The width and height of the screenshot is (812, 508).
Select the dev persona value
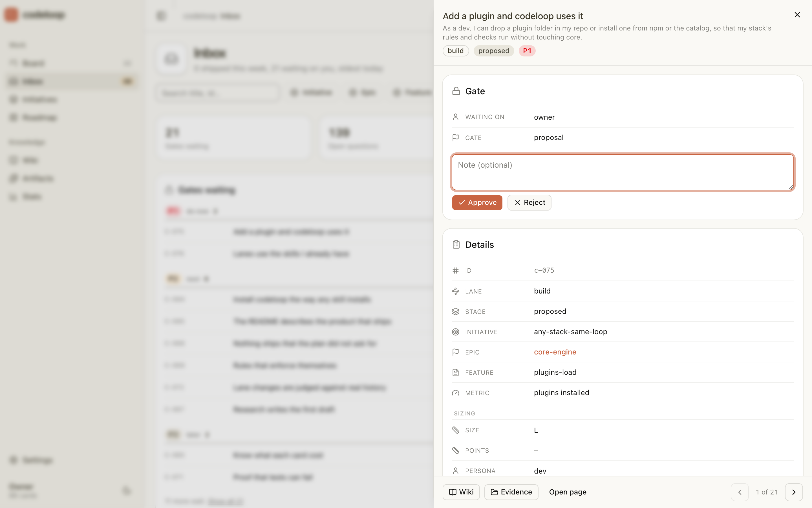coord(540,471)
